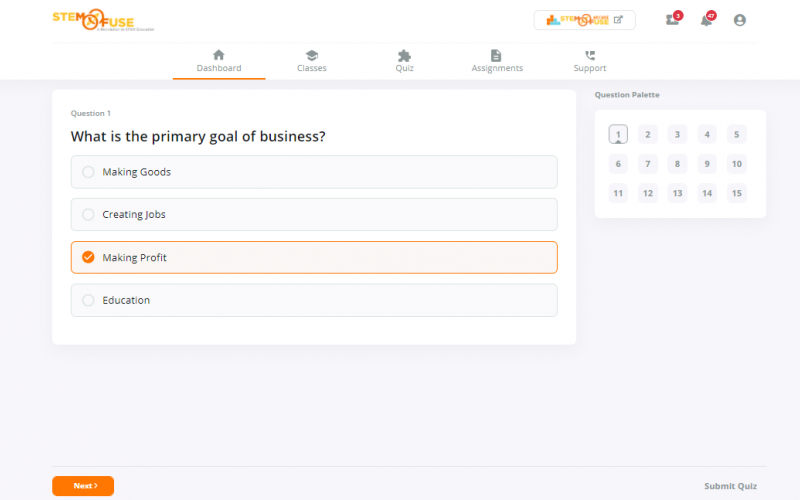Open the notifications bell icon
Screen dimensions: 800x500
(706, 20)
